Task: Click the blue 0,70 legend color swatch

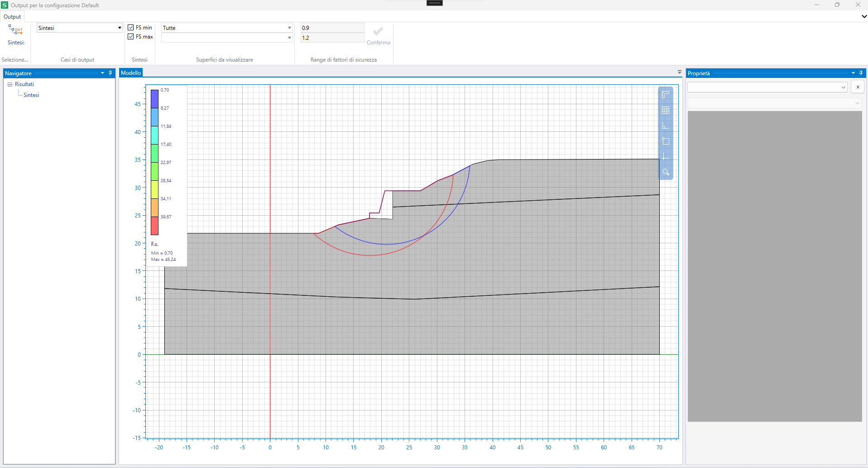Action: [154, 99]
